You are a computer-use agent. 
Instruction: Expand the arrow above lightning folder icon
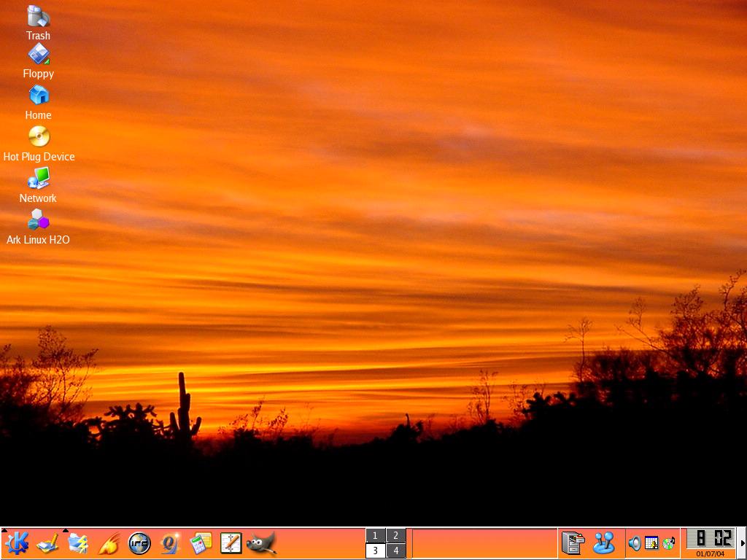tap(66, 529)
